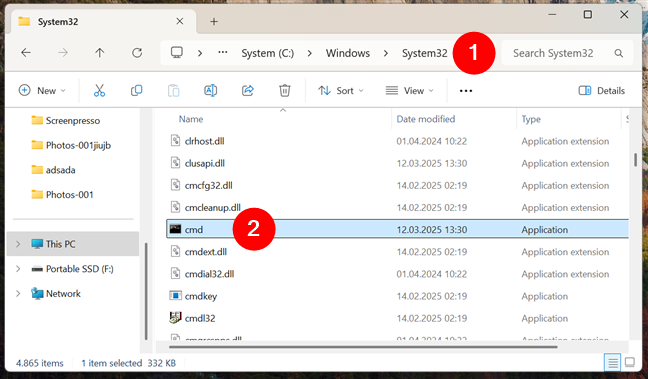
Task: Open the Sort dropdown menu
Action: click(341, 91)
